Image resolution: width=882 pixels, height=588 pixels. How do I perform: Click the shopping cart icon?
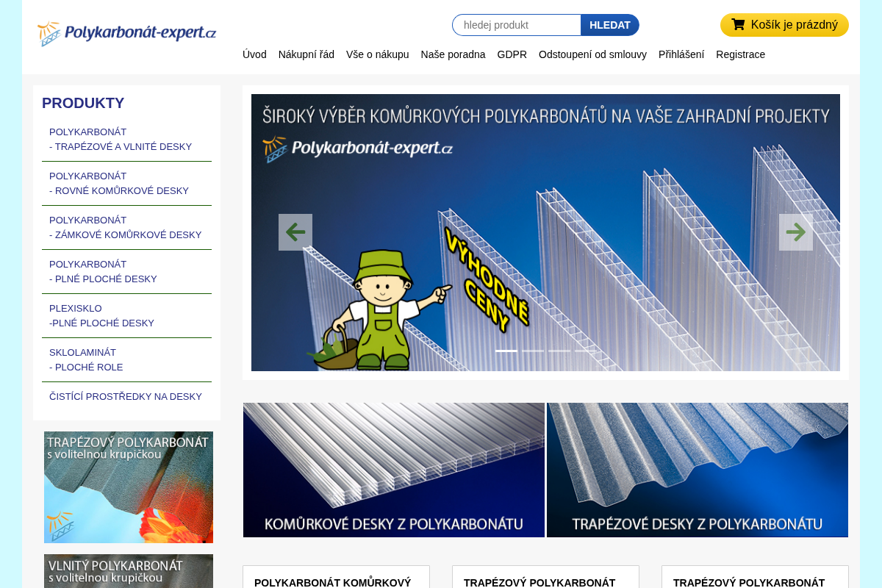point(738,24)
